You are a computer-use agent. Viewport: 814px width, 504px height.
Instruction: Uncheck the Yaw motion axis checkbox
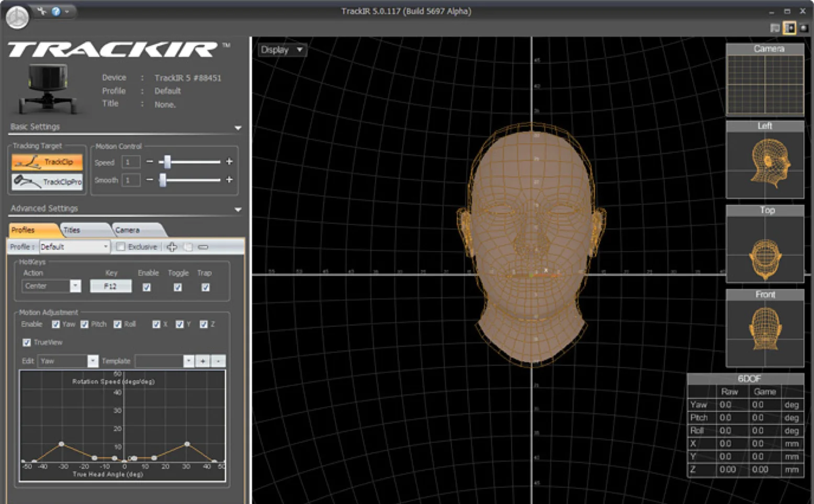click(x=56, y=325)
